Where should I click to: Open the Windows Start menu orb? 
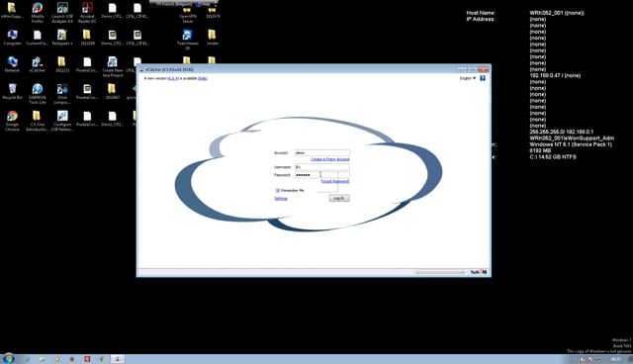click(8, 358)
